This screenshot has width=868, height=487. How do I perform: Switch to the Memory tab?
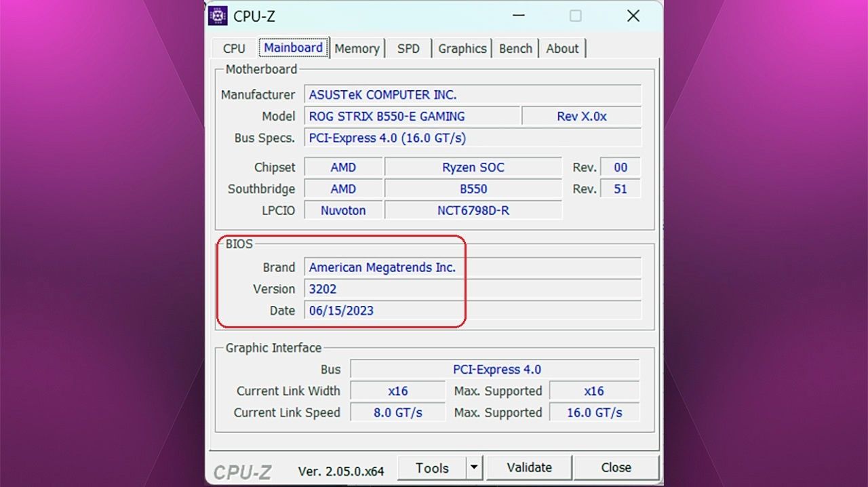pyautogui.click(x=357, y=48)
